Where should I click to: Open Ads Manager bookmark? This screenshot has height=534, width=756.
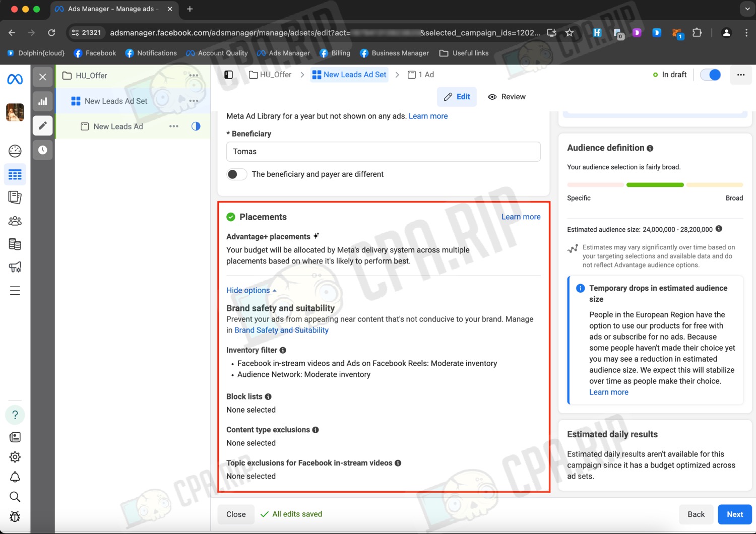tap(284, 53)
